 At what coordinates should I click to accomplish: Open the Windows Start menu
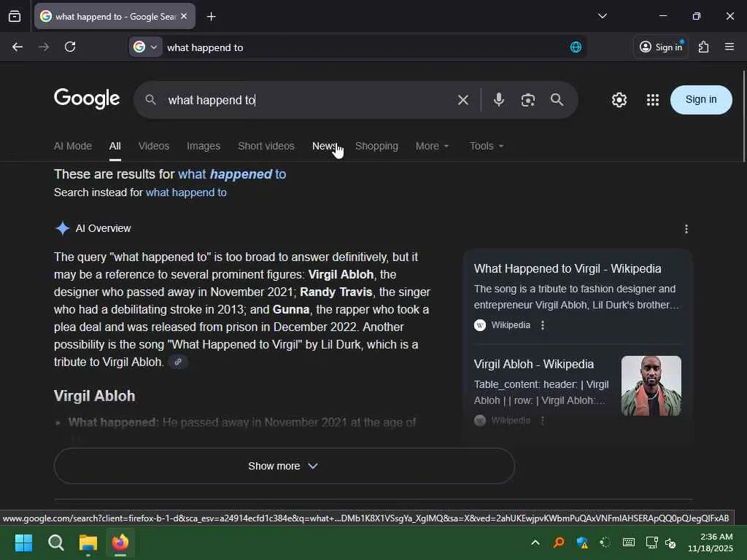23,542
